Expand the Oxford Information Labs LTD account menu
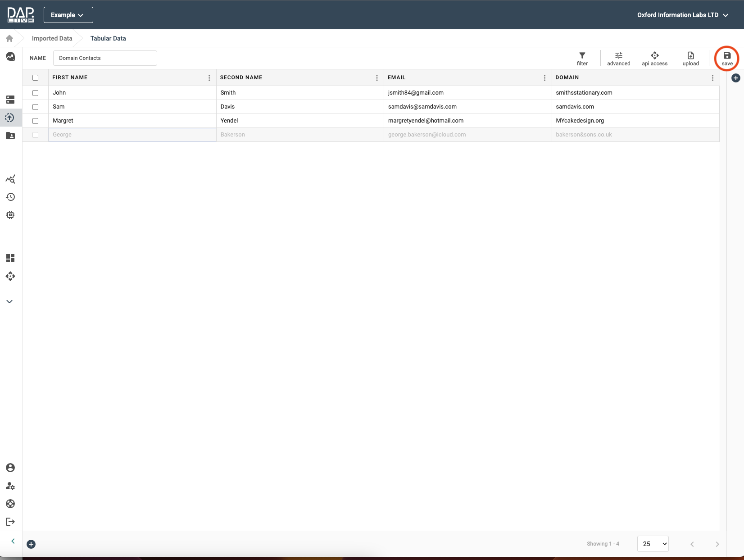Image resolution: width=744 pixels, height=560 pixels. [682, 15]
